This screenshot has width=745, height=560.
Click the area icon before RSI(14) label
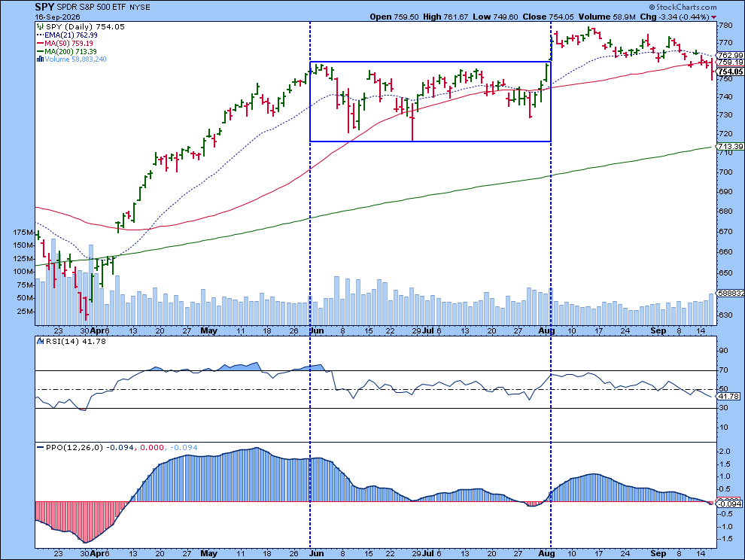coord(40,341)
